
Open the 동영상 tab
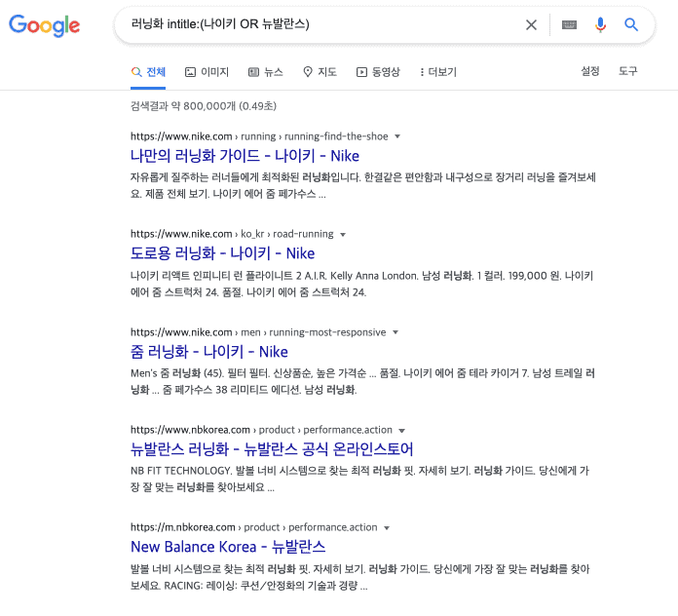click(378, 72)
